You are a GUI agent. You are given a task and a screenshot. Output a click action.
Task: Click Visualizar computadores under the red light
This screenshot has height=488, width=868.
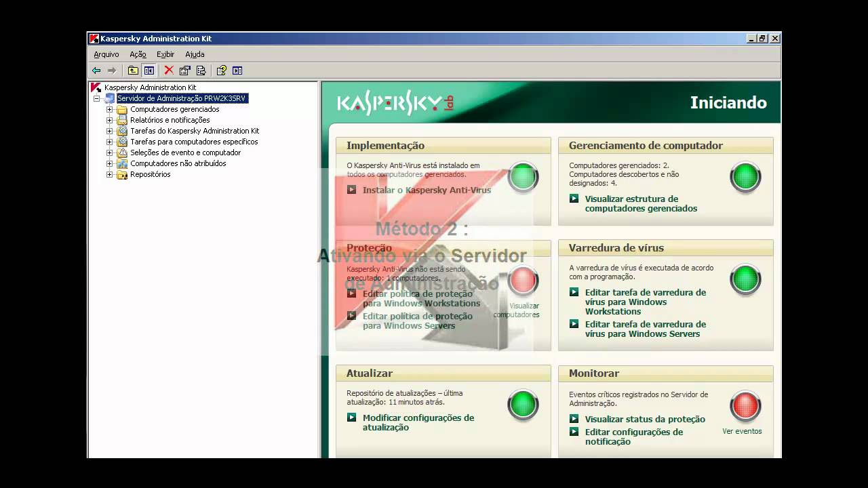point(517,310)
